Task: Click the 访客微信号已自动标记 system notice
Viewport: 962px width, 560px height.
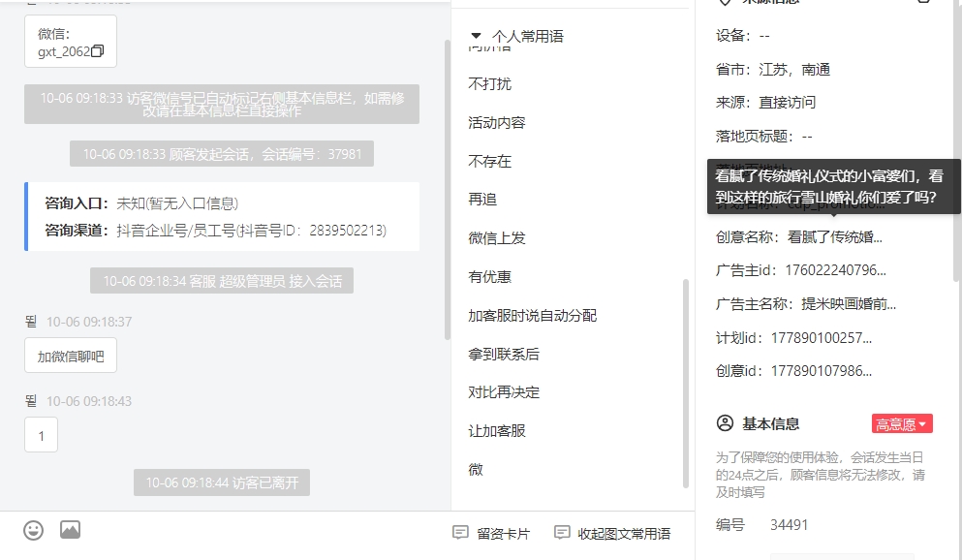Action: tap(222, 105)
